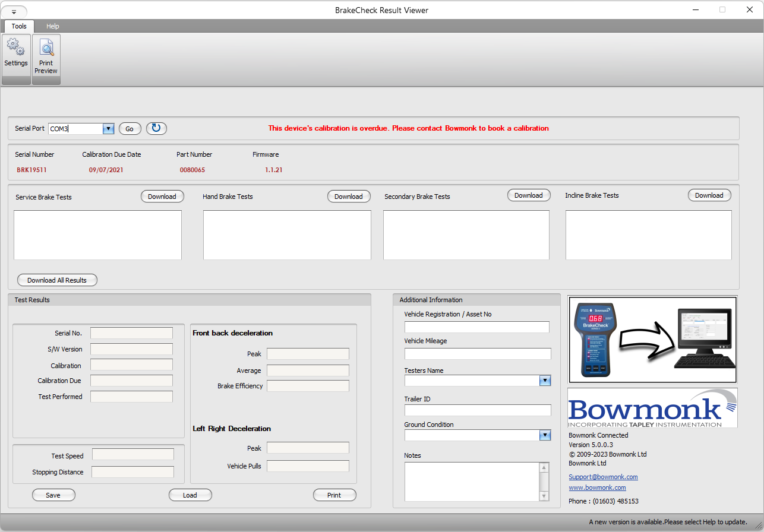This screenshot has width=764, height=532.
Task: Click the Print button under Test Results
Action: coord(334,495)
